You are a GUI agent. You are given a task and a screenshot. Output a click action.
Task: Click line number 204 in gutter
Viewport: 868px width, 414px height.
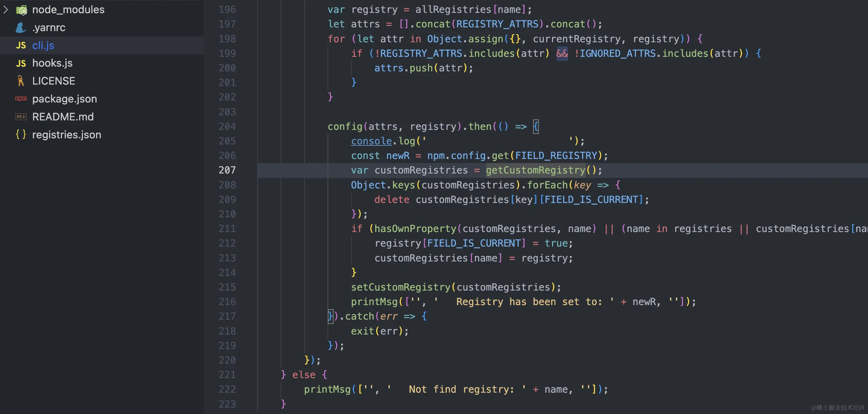click(227, 127)
